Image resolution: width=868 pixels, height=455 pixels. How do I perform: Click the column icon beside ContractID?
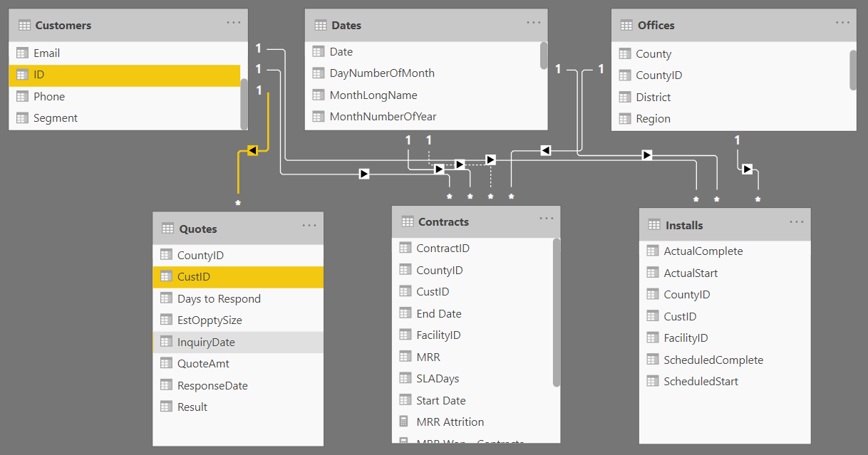[x=405, y=248]
